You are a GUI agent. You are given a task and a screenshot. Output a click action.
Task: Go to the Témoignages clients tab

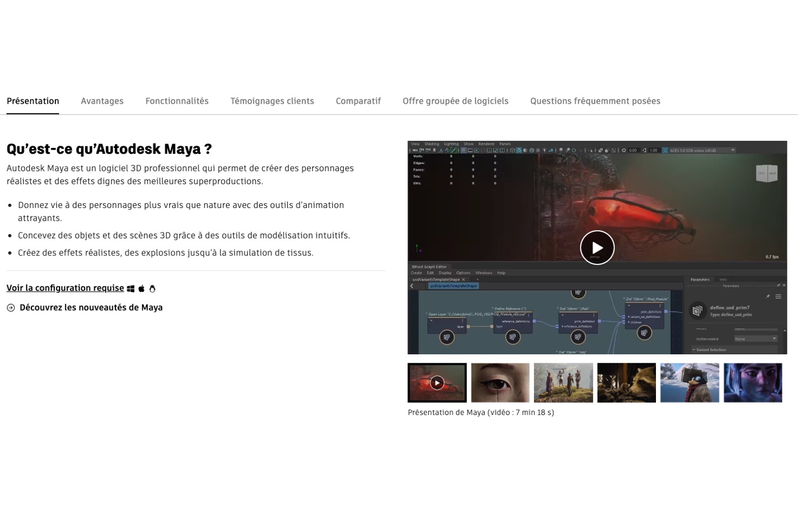(x=272, y=101)
